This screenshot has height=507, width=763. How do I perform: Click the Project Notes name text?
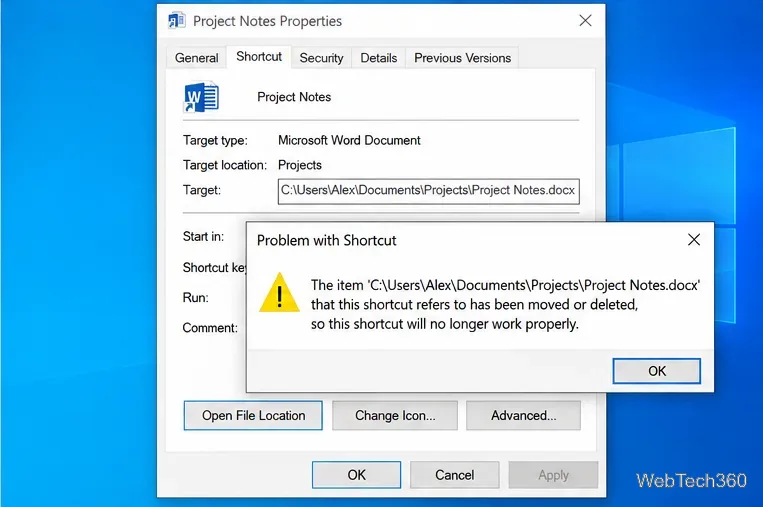[294, 97]
